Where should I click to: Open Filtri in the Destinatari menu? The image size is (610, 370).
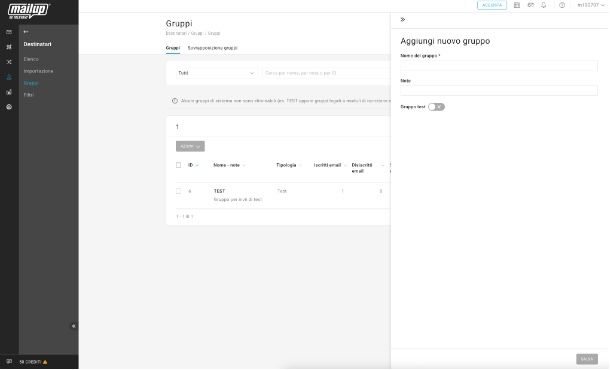[28, 95]
